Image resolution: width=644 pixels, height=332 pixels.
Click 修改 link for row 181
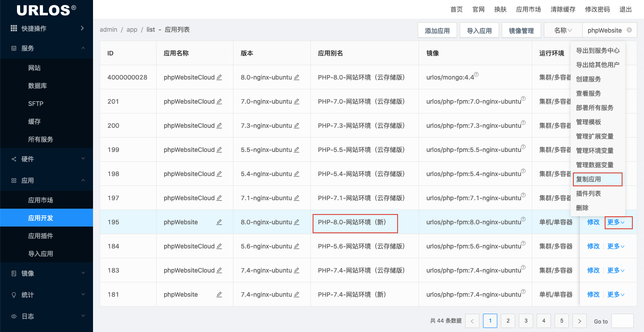coord(593,294)
